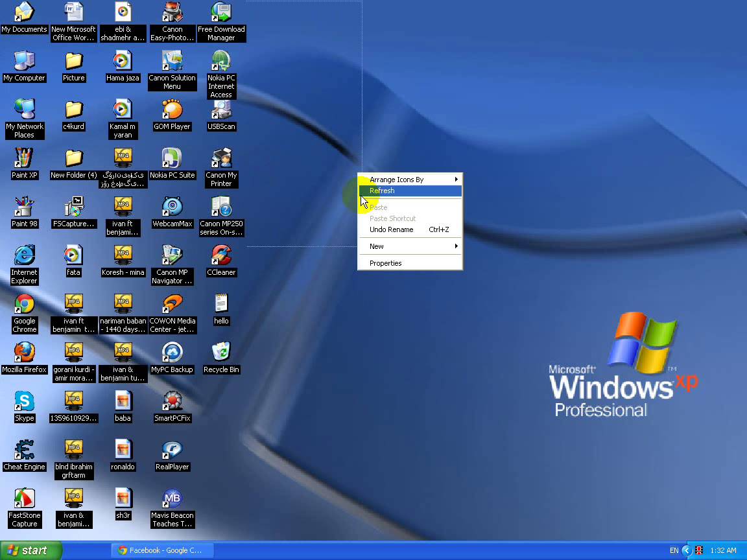Expand Arrange Icons By submenu
The width and height of the screenshot is (747, 560).
(x=410, y=180)
